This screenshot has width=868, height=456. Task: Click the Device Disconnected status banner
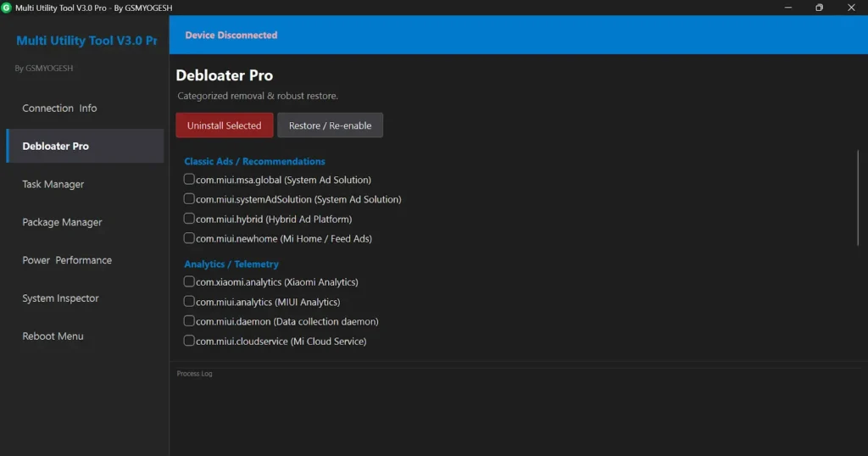pyautogui.click(x=519, y=35)
